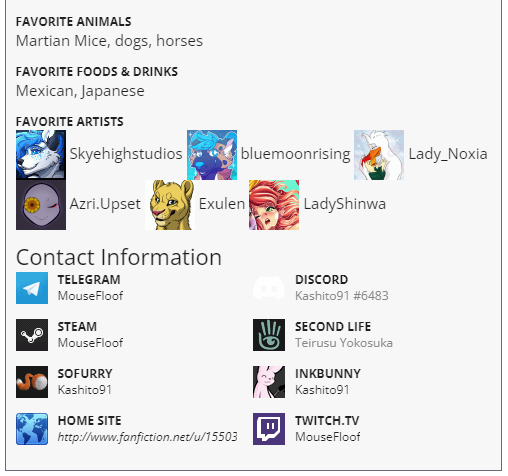Open Skyehighstudios avatar thumbnail
508x476 pixels.
click(41, 155)
